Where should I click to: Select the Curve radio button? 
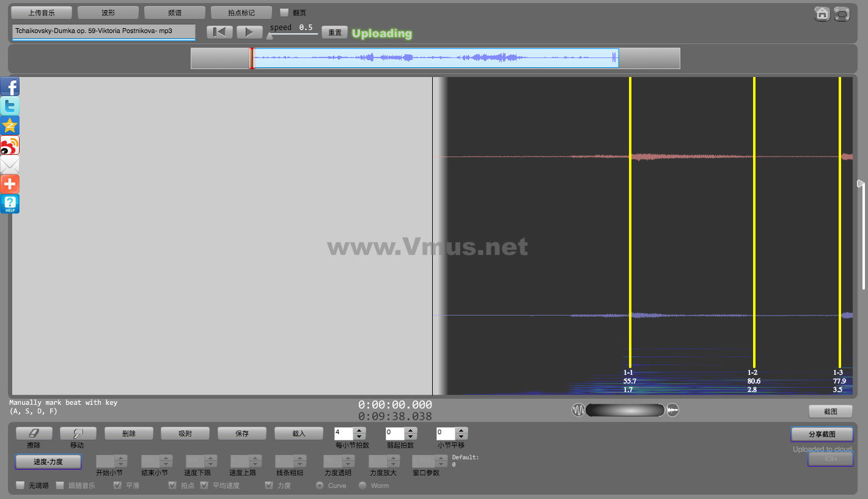coord(319,486)
